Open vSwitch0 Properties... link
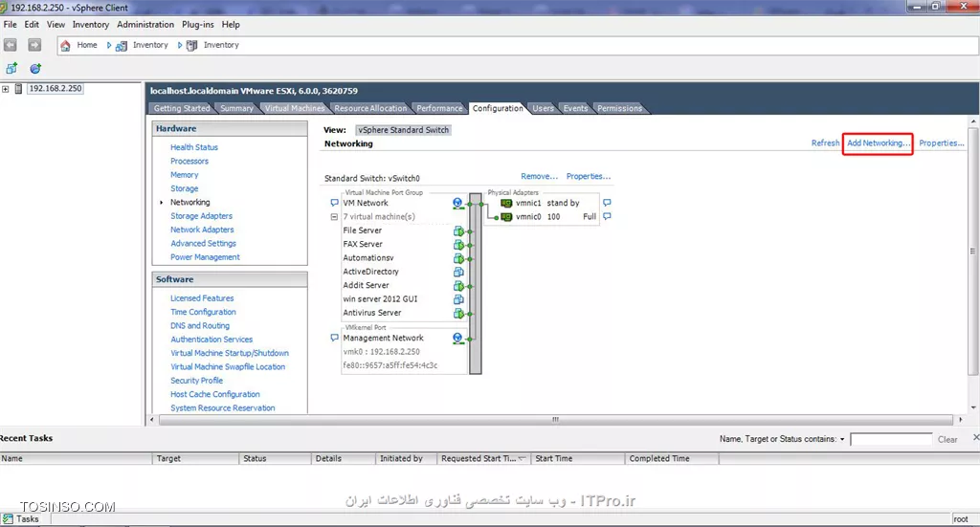 tap(589, 176)
